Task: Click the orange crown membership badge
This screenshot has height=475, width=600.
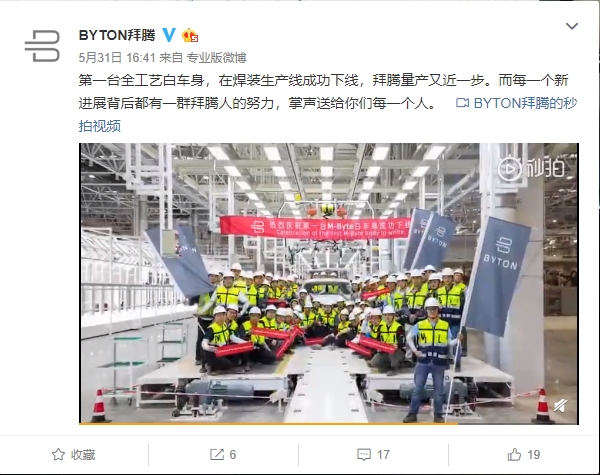Action: pyautogui.click(x=190, y=35)
